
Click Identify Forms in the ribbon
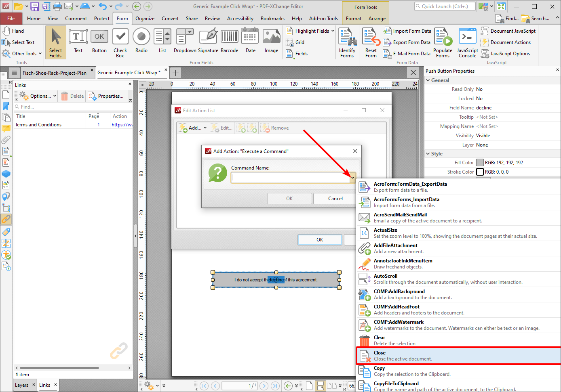click(347, 42)
